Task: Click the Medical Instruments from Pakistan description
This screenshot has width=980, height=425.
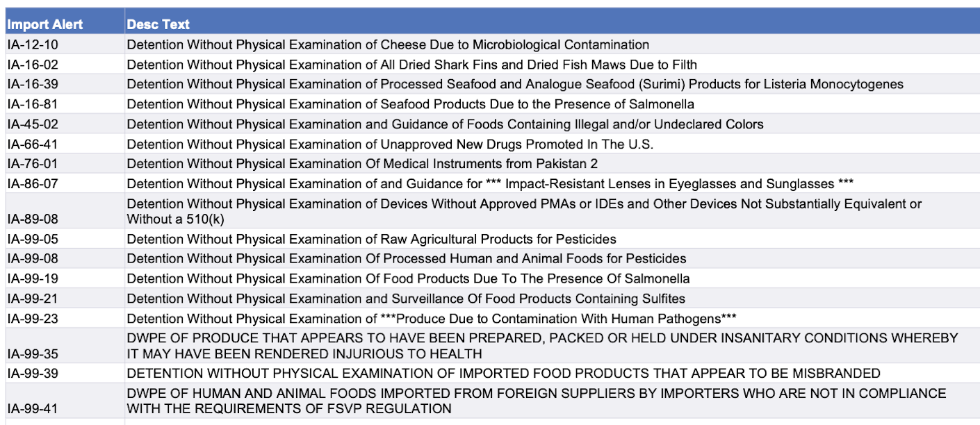Action: [x=361, y=164]
